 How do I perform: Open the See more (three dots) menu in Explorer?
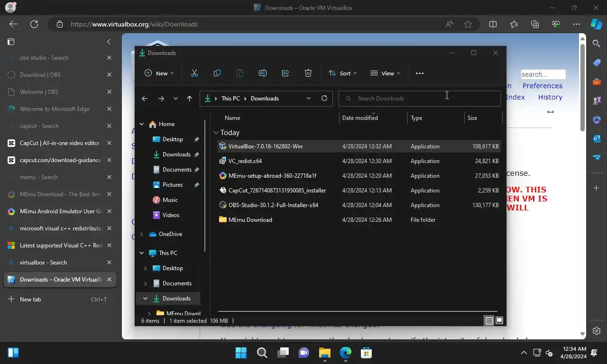419,73
